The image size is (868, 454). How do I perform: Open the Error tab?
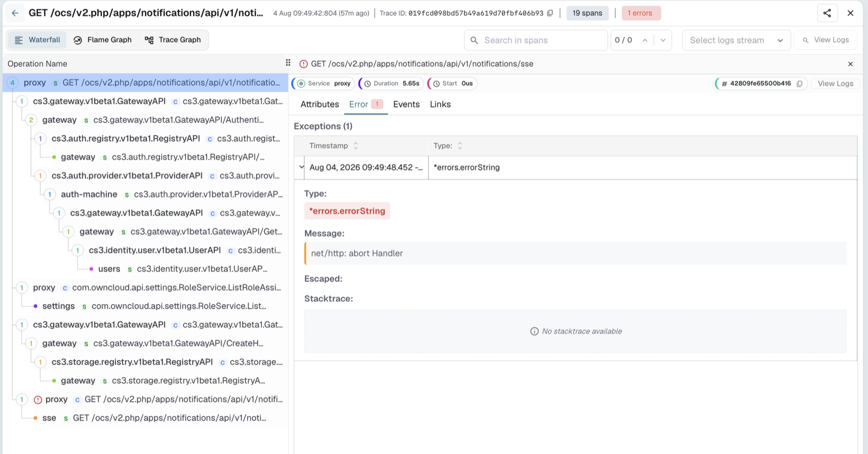coord(366,104)
